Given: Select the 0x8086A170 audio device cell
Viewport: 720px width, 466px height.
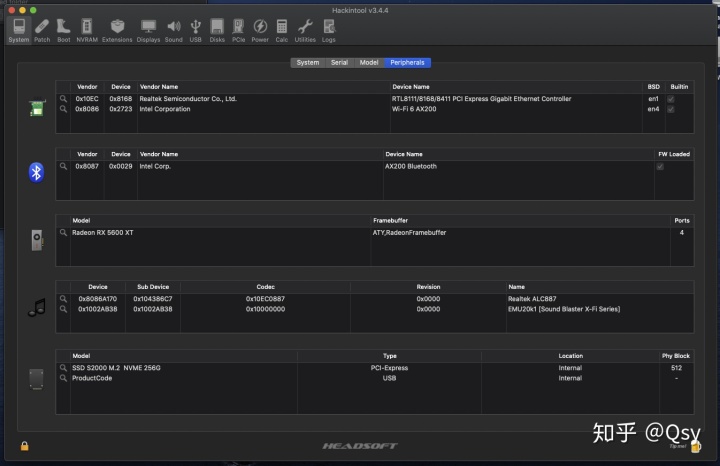Looking at the screenshot, I should coord(97,299).
